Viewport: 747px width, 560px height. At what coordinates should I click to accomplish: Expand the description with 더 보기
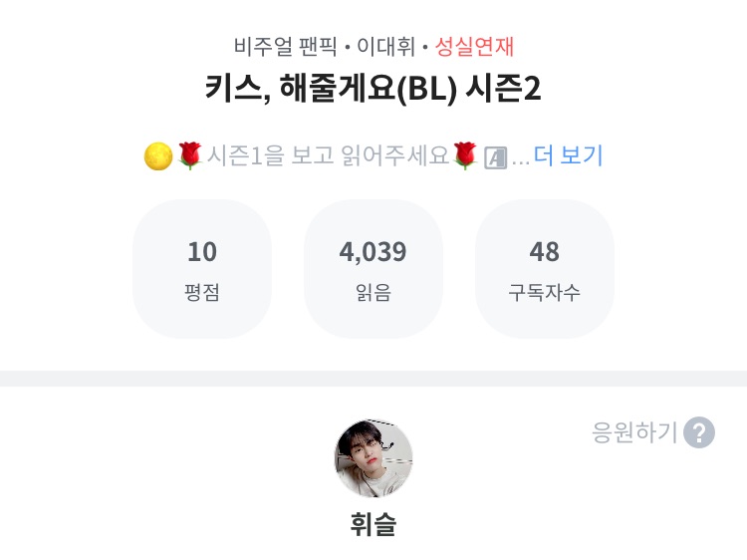(569, 155)
